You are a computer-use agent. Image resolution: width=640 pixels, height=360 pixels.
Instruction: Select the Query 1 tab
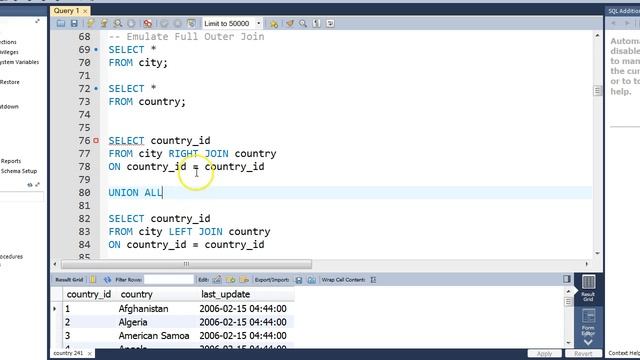66,11
